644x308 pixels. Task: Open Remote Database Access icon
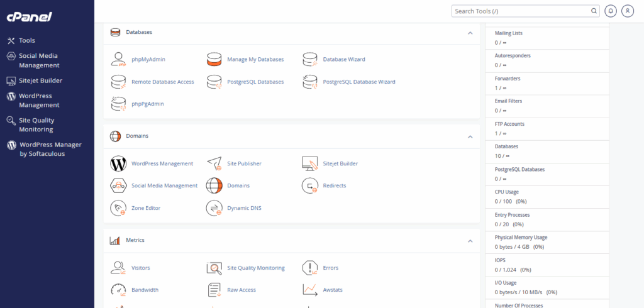click(x=118, y=82)
